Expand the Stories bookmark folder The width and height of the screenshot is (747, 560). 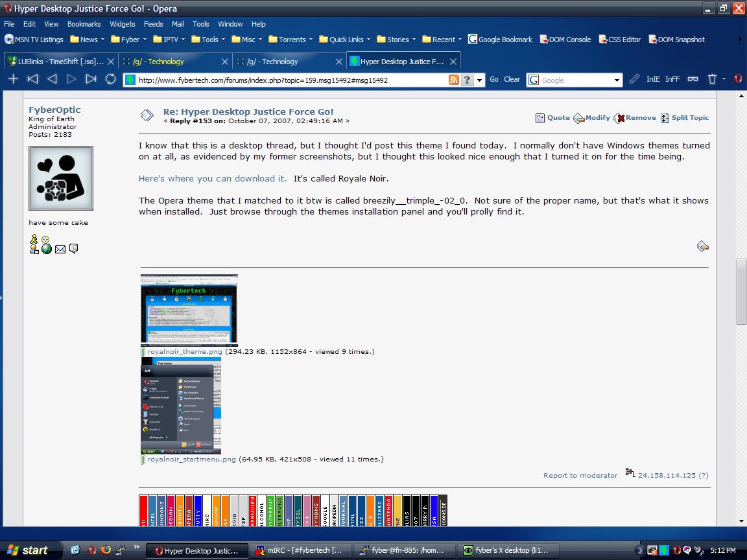point(396,40)
